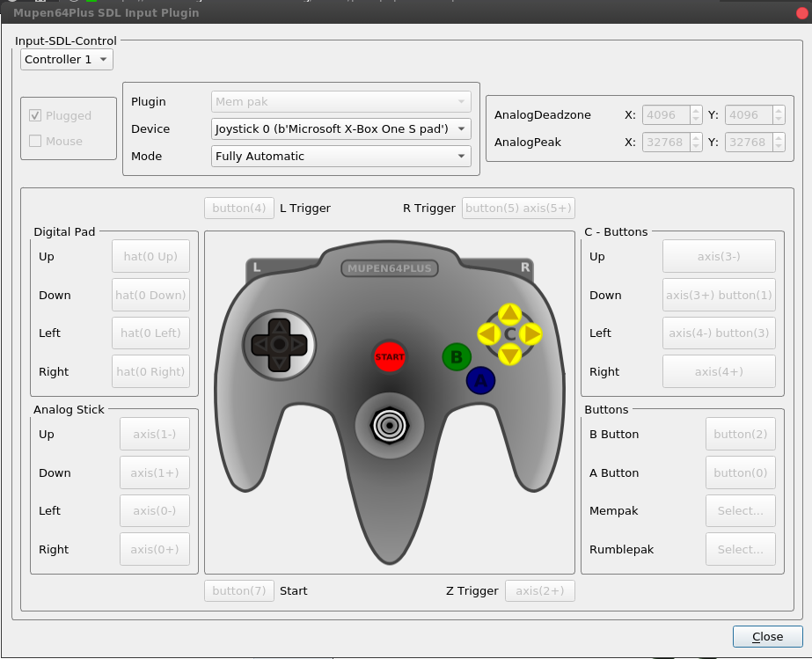The width and height of the screenshot is (812, 659).
Task: Click Analog Stick Down axis(1+) button
Action: [155, 472]
